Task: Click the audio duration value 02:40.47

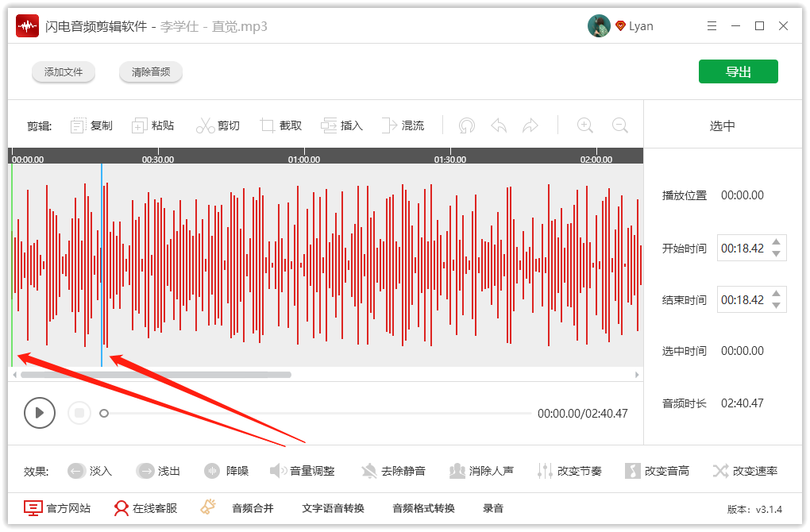Action: [x=742, y=403]
